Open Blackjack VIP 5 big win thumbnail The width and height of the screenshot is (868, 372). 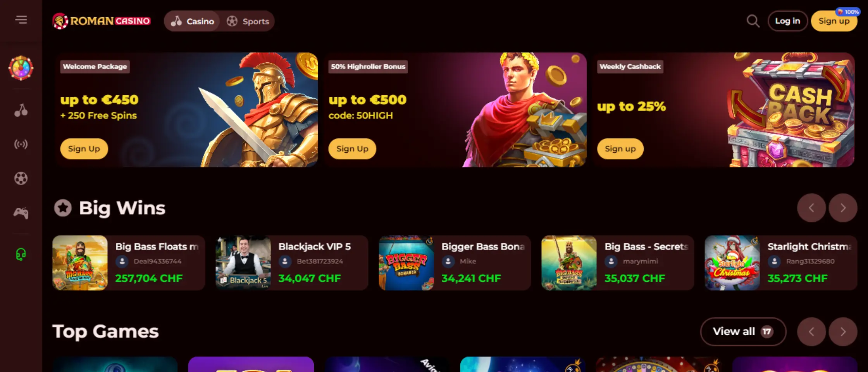coord(243,263)
